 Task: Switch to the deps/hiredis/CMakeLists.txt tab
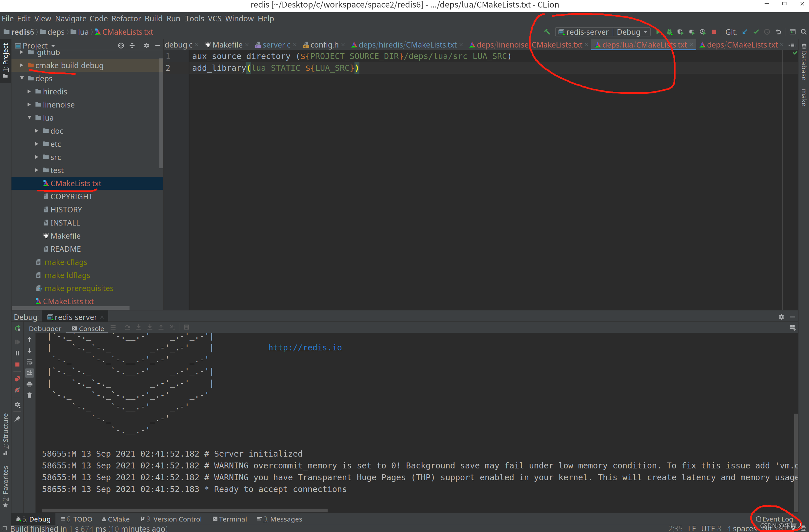(x=407, y=45)
